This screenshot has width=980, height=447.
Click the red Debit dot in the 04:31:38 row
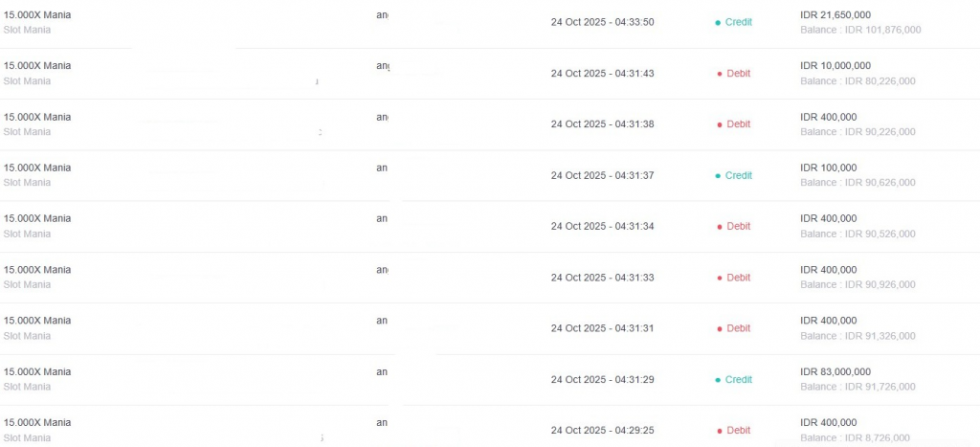(x=719, y=124)
